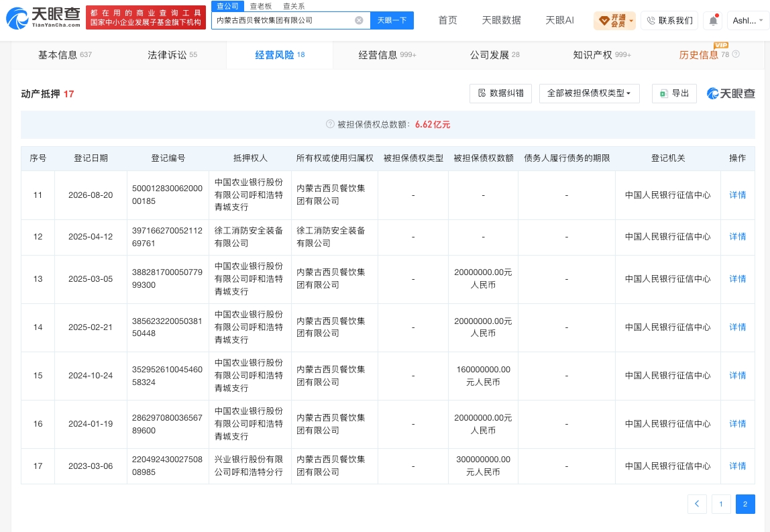Click the question icon next to 历史信息
The height and width of the screenshot is (532, 770).
[x=736, y=54]
